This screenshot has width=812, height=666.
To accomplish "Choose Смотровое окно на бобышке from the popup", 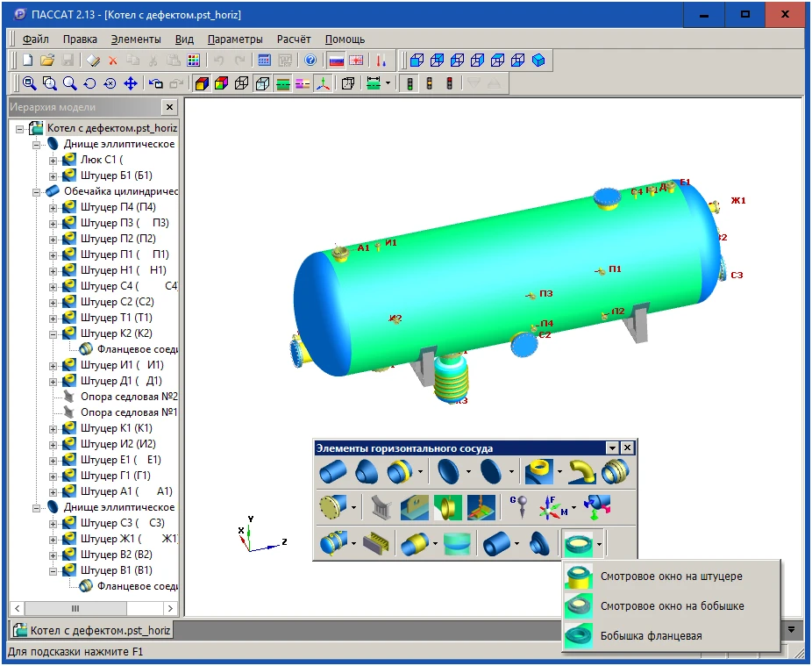I will tap(673, 606).
